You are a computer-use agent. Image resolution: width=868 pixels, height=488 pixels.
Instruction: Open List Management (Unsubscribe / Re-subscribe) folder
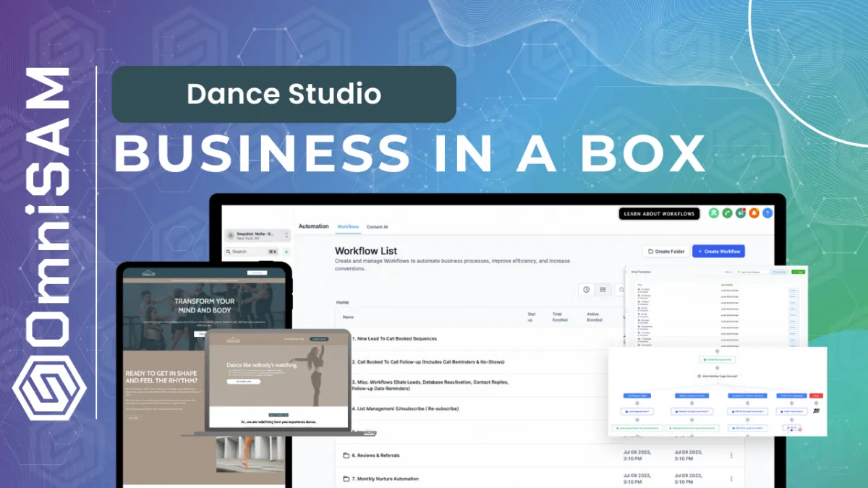[405, 408]
